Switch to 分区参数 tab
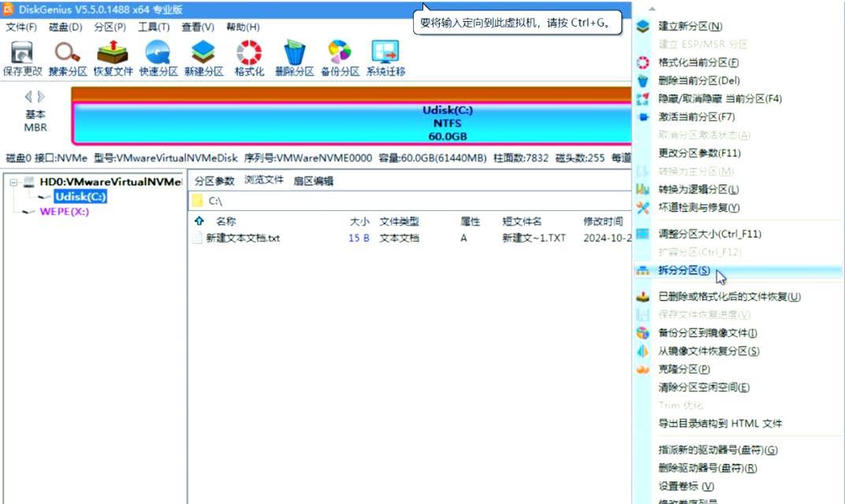This screenshot has height=504, width=845. coord(214,181)
